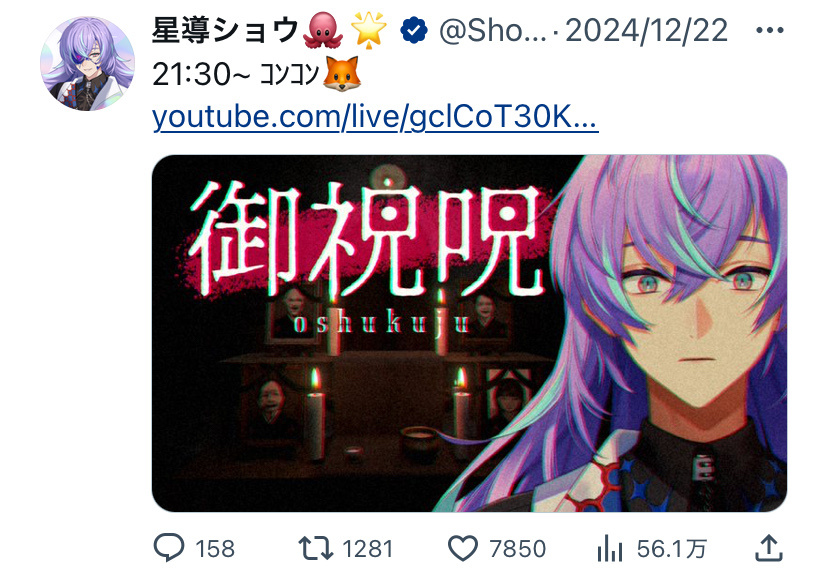This screenshot has width=828, height=581.
Task: Open the view analytics bar chart icon
Action: coord(610,548)
